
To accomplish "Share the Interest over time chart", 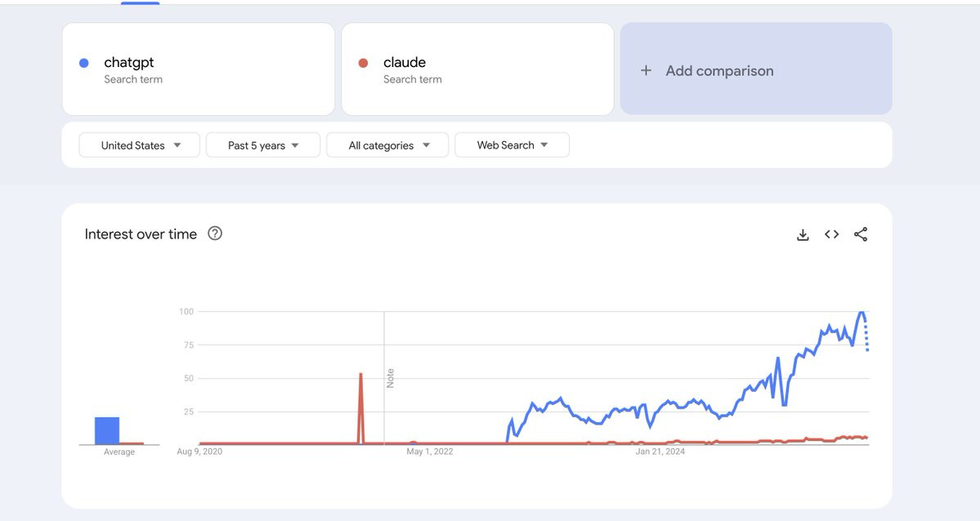I will tap(860, 234).
